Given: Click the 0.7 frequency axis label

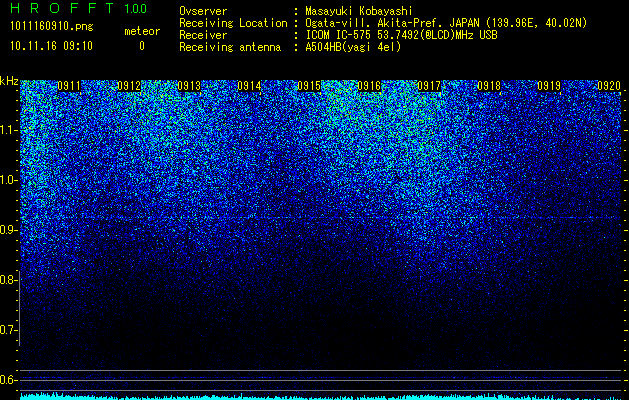Looking at the screenshot, I should tap(9, 330).
